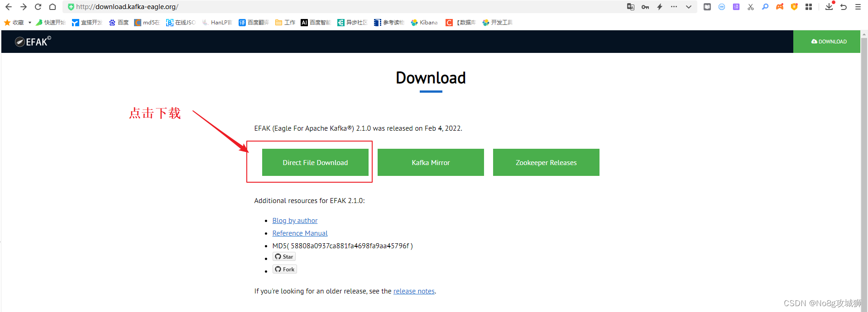The height and width of the screenshot is (312, 868).
Task: Open the md5在 bookmark
Action: point(147,23)
